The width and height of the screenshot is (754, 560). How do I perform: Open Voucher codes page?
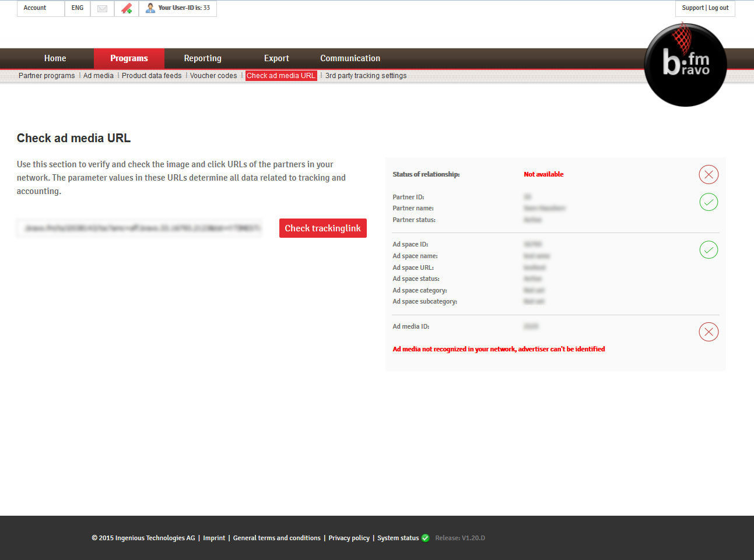tap(213, 76)
